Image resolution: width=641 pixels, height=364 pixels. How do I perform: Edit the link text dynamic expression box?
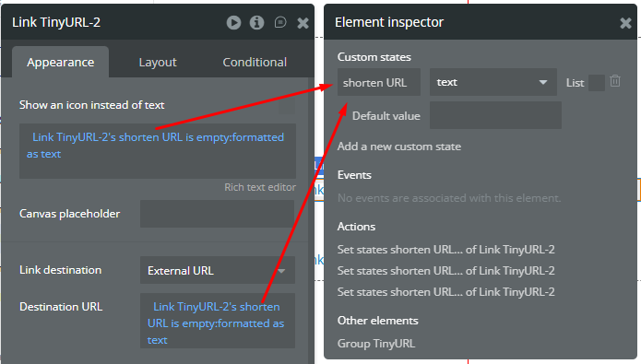(158, 151)
